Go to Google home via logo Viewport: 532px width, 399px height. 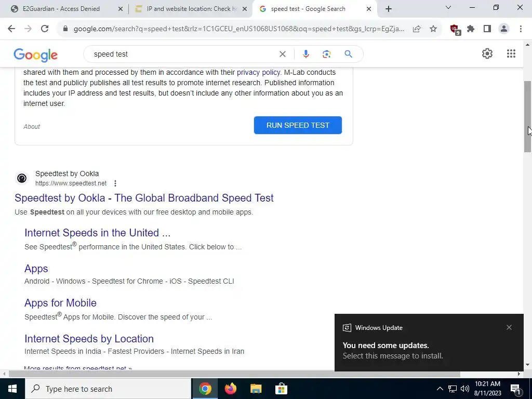click(x=36, y=55)
